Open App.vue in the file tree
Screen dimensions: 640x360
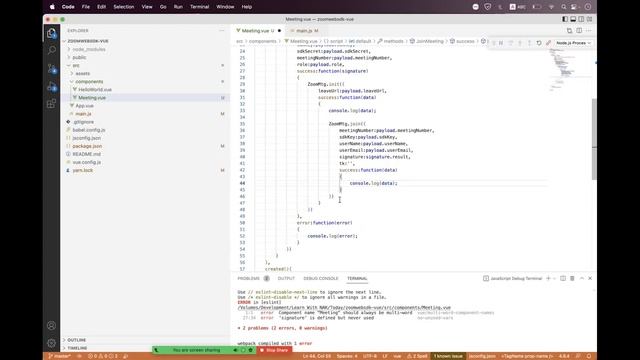pyautogui.click(x=84, y=106)
